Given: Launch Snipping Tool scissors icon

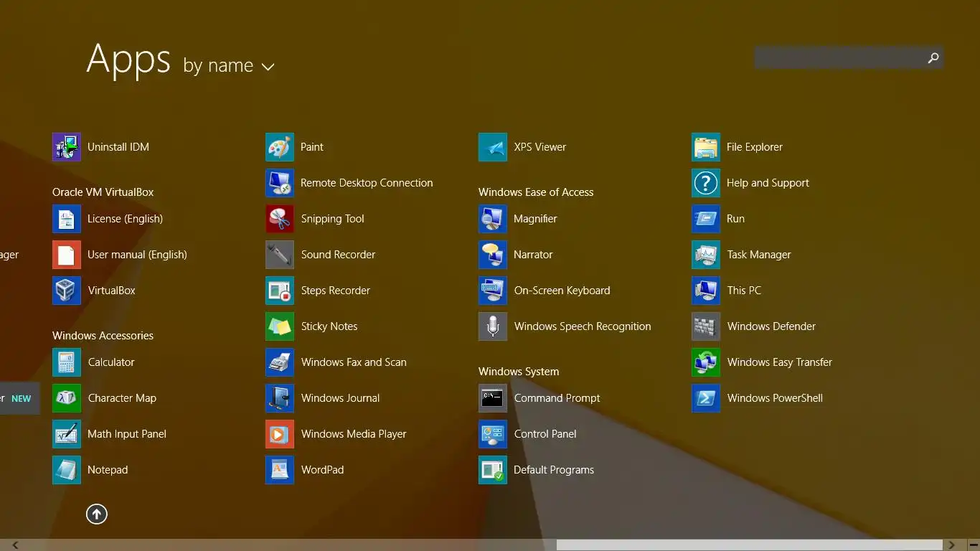Looking at the screenshot, I should pos(280,219).
